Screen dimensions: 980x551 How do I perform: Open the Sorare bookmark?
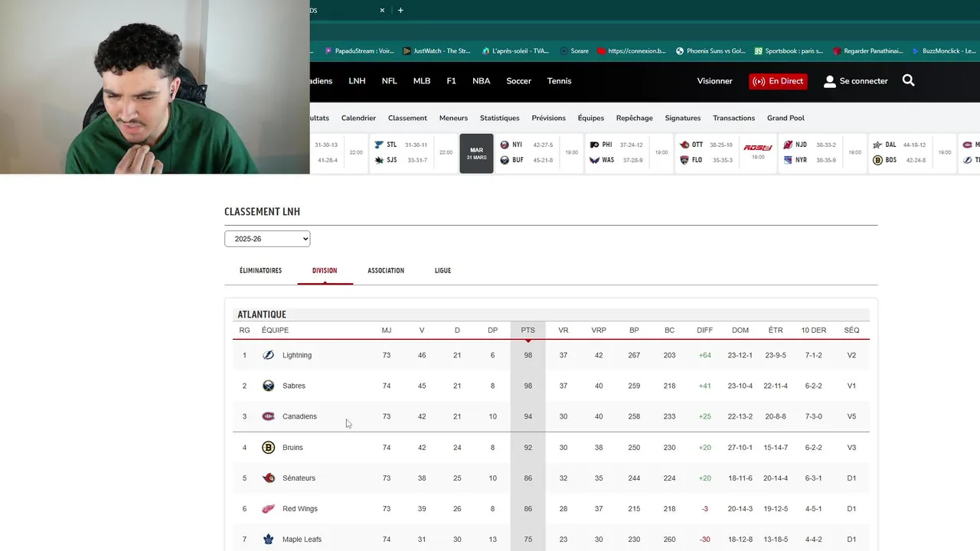(574, 51)
